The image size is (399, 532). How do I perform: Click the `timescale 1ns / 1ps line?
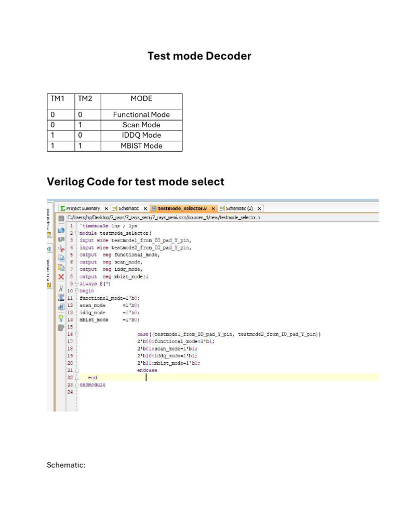pyautogui.click(x=108, y=226)
